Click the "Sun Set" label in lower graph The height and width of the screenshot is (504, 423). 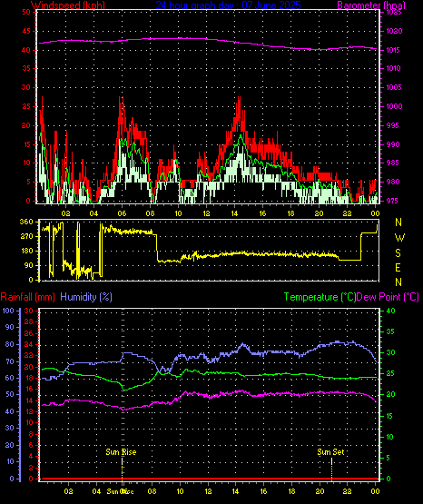(x=330, y=452)
